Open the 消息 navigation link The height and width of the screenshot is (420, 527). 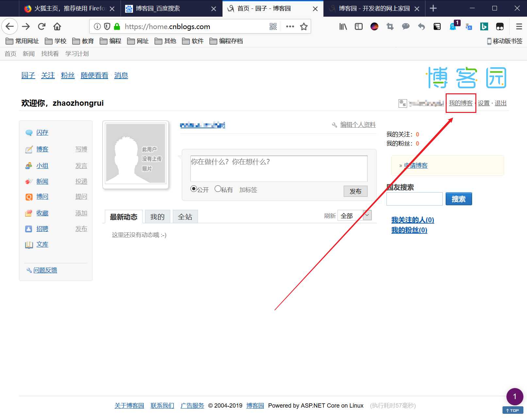point(121,75)
